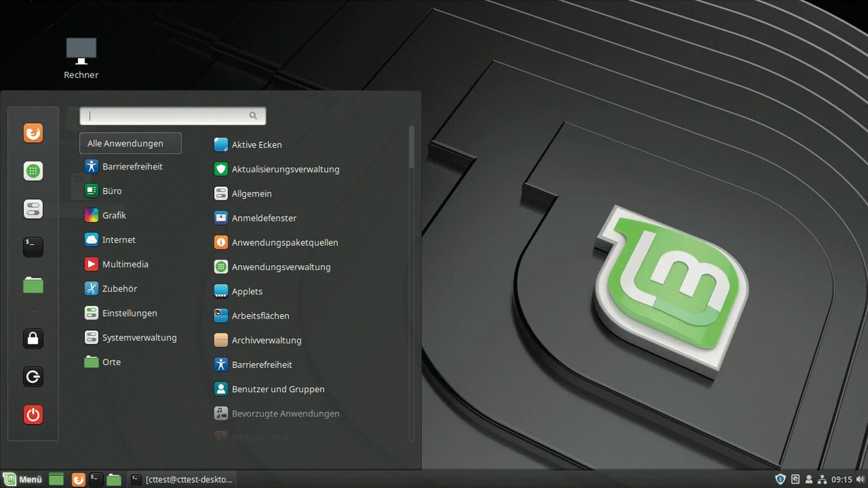Click the search magnifier icon
This screenshot has height=488, width=868.
253,115
